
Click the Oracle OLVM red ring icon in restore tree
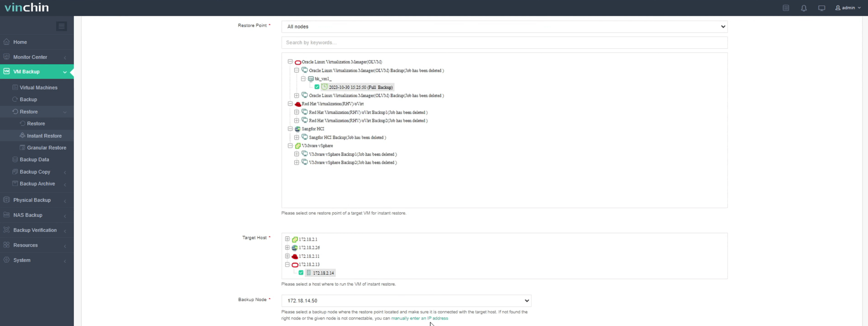(x=298, y=62)
